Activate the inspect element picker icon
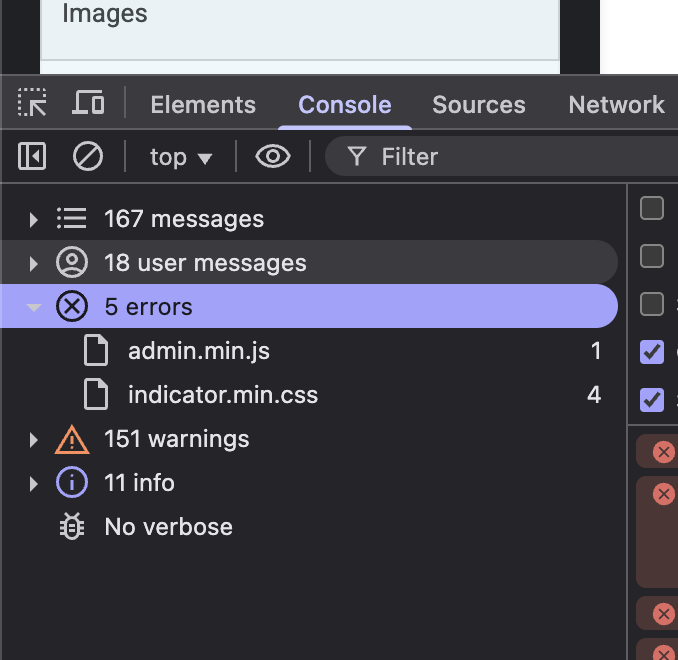The height and width of the screenshot is (660, 678). click(32, 103)
